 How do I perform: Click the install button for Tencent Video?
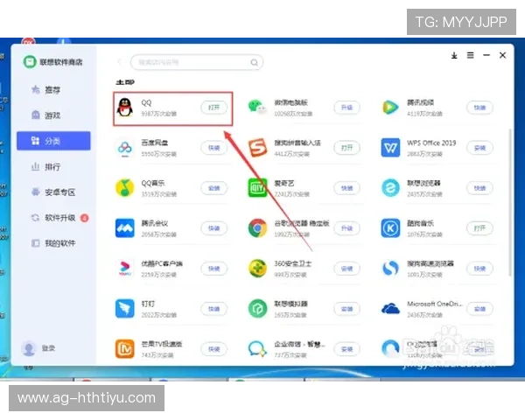point(479,108)
